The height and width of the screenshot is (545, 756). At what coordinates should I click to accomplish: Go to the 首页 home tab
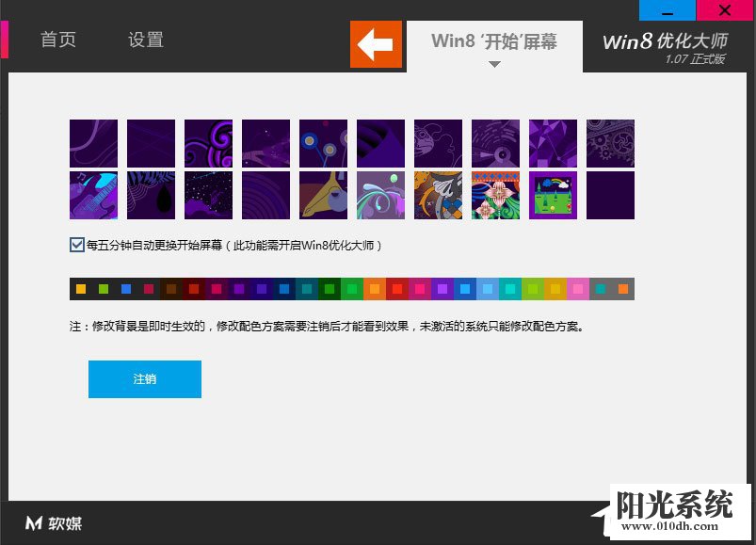(x=57, y=40)
